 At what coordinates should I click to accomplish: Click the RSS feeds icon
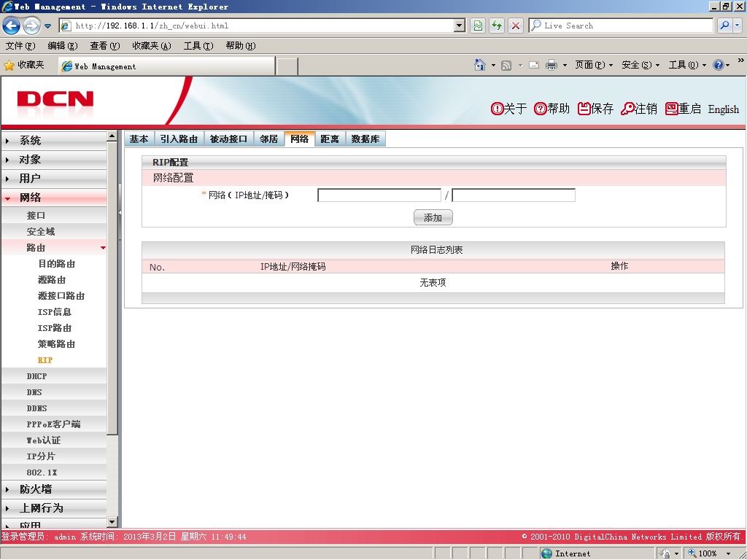coord(506,65)
